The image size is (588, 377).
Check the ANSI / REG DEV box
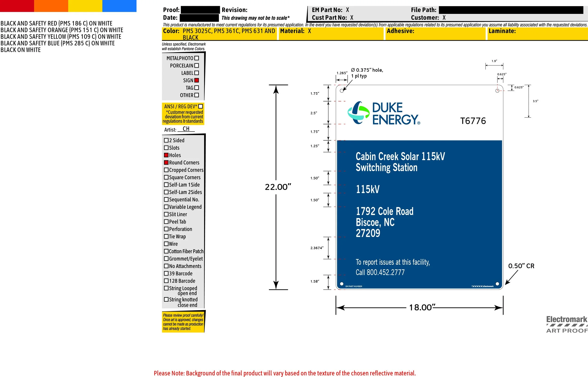coord(201,106)
